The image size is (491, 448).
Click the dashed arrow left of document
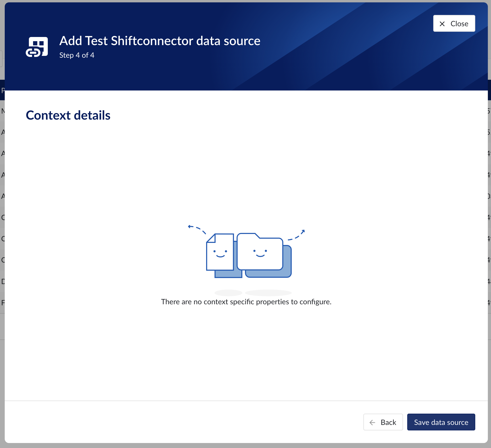[x=197, y=229]
